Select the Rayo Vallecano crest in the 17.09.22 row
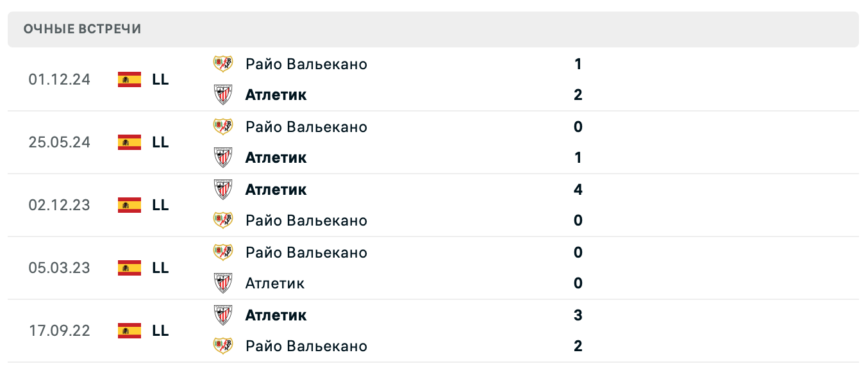Image resolution: width=868 pixels, height=373 pixels. tap(223, 346)
